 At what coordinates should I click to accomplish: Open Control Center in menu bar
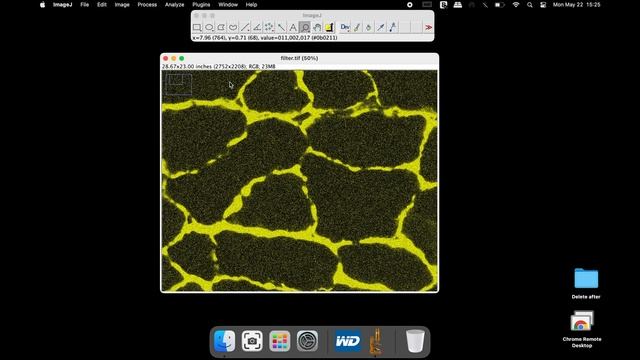coord(543,5)
